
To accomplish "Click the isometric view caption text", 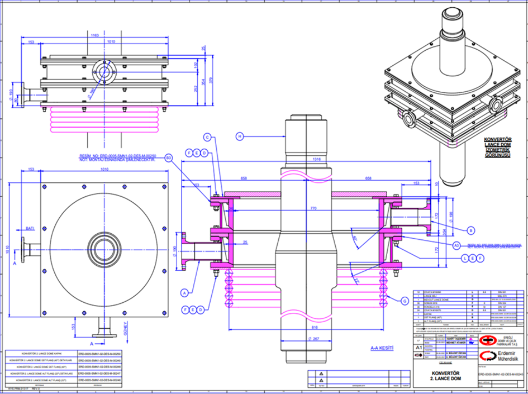I will (x=498, y=147).
